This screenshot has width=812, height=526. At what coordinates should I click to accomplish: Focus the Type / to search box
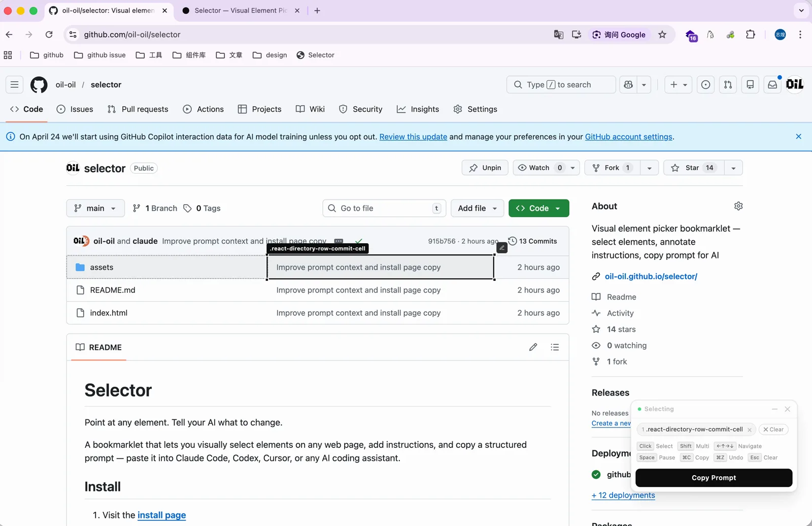[x=561, y=85]
